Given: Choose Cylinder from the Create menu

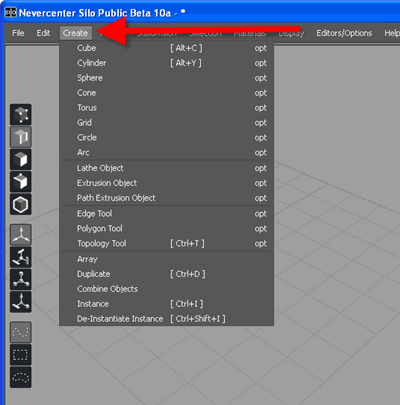Looking at the screenshot, I should [x=166, y=63].
